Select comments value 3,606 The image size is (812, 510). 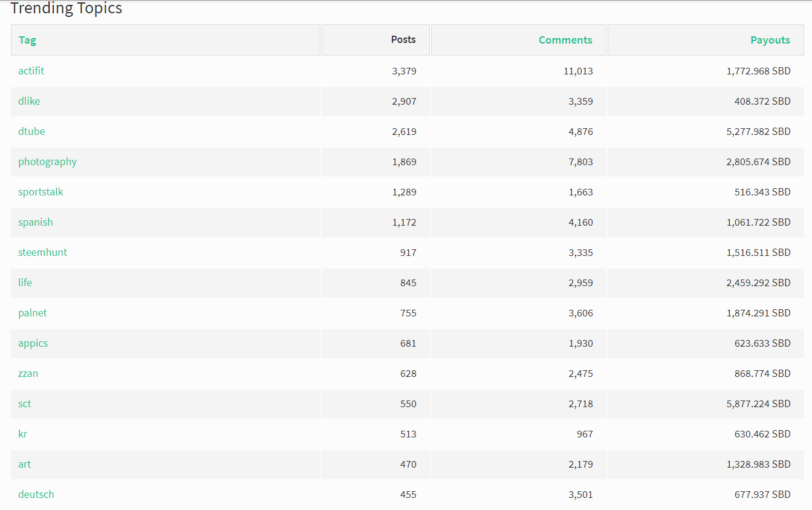click(x=580, y=313)
